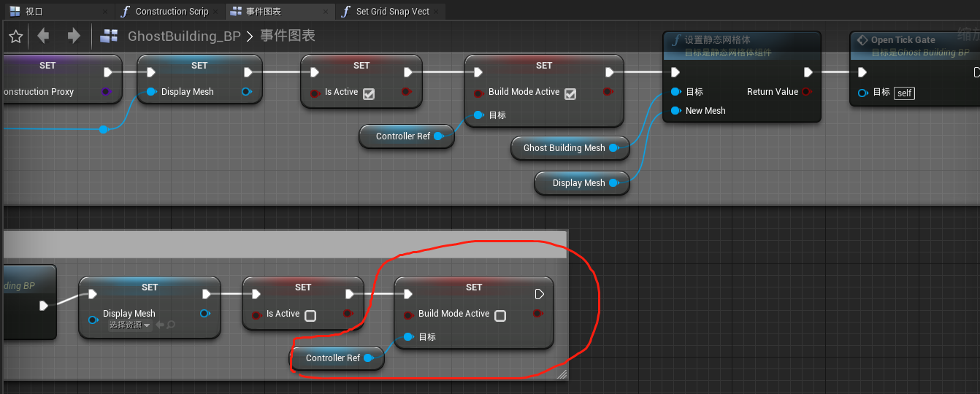
Task: Select the Open Tick Gate node title
Action: (x=903, y=40)
